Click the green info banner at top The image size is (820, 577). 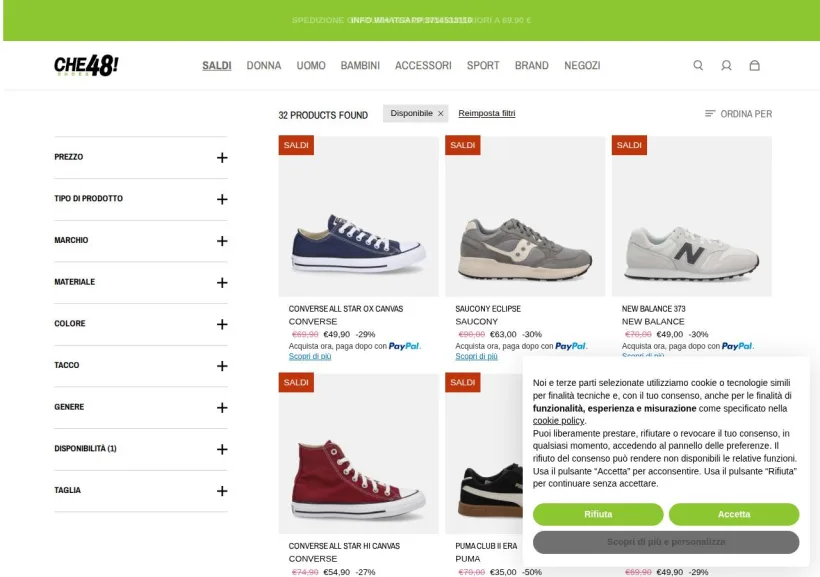pyautogui.click(x=411, y=20)
